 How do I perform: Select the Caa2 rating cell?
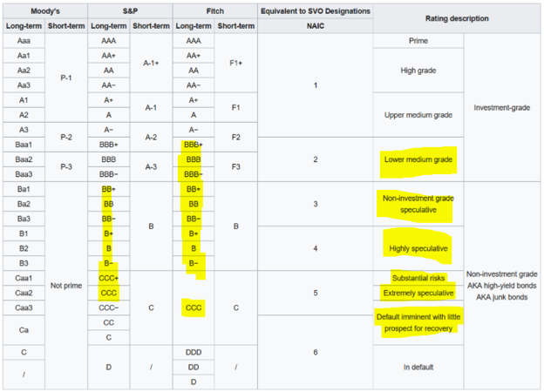[x=24, y=293]
